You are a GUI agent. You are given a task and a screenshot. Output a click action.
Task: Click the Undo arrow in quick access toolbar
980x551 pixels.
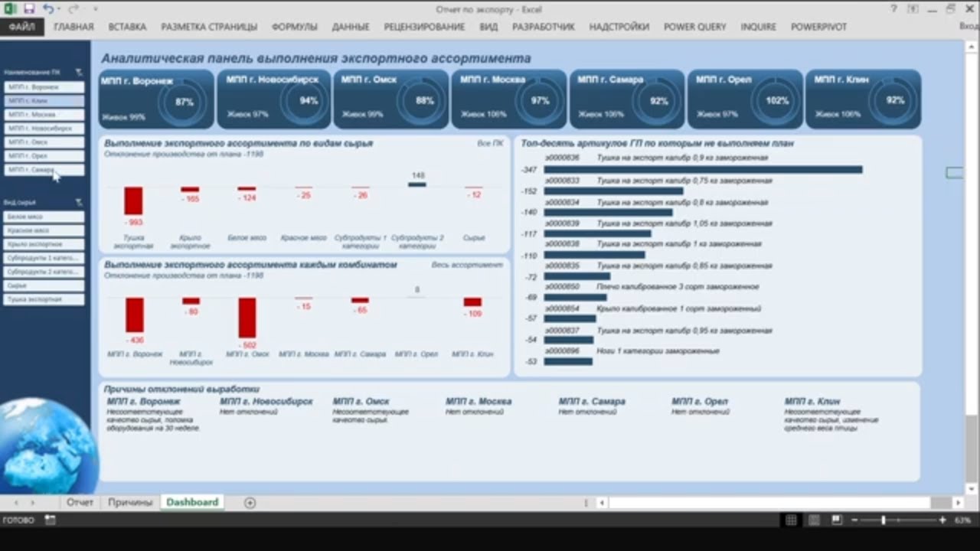click(47, 9)
